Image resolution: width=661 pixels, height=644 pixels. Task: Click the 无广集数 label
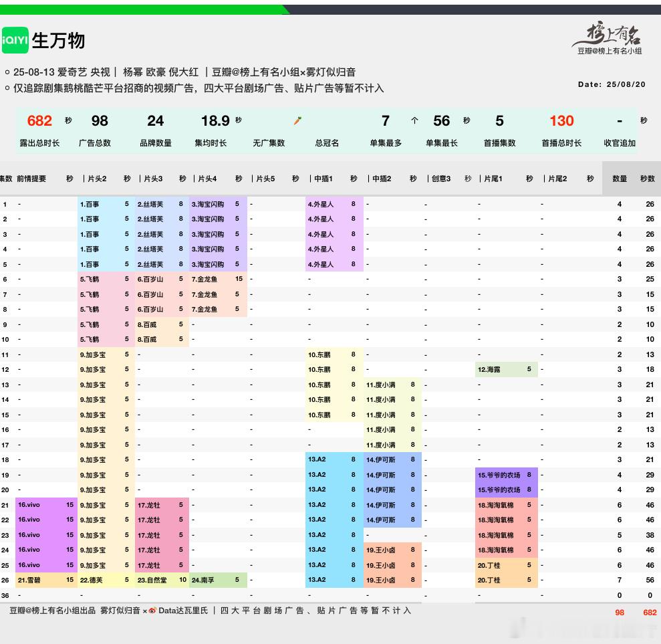click(269, 143)
